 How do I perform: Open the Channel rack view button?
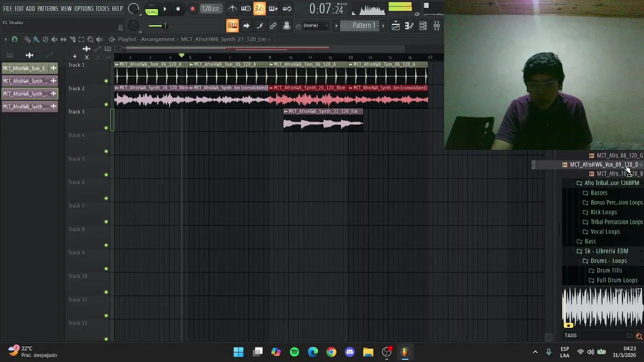pyautogui.click(x=423, y=26)
